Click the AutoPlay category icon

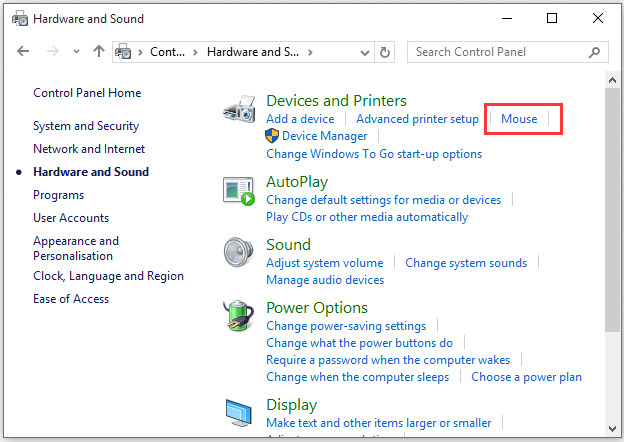pyautogui.click(x=239, y=191)
